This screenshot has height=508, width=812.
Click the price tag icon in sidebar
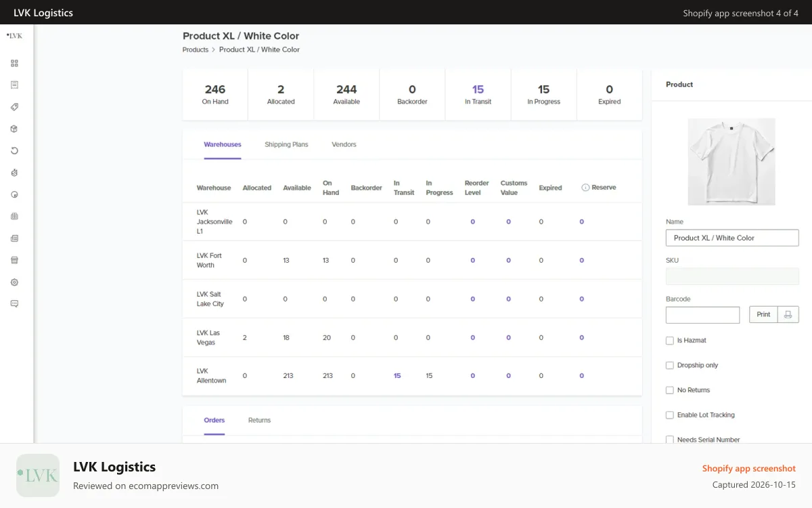(14, 107)
